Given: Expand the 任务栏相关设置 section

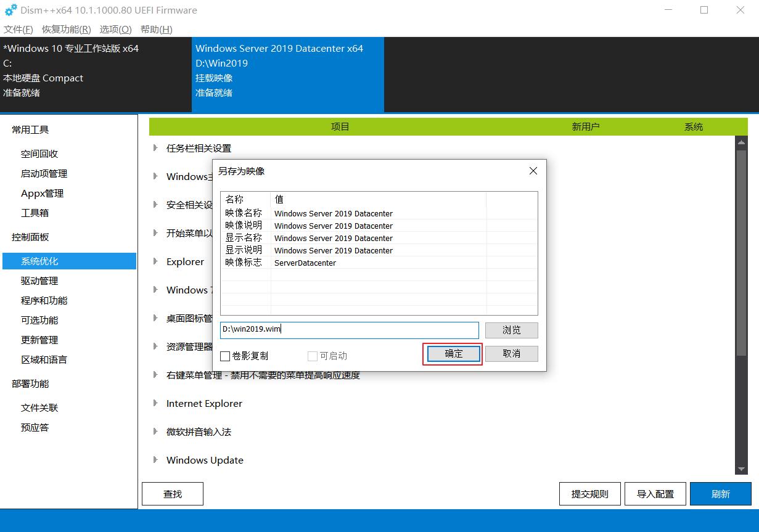Looking at the screenshot, I should click(x=198, y=148).
